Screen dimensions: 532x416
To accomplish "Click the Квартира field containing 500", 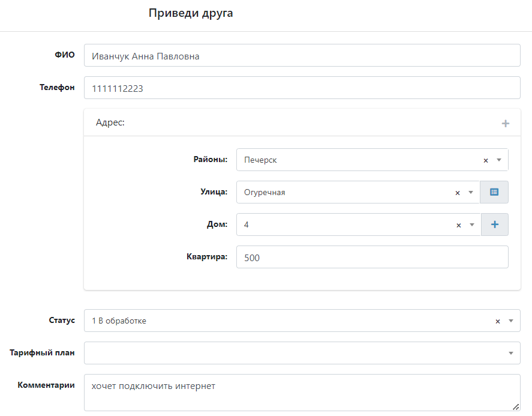I will pyautogui.click(x=372, y=257).
